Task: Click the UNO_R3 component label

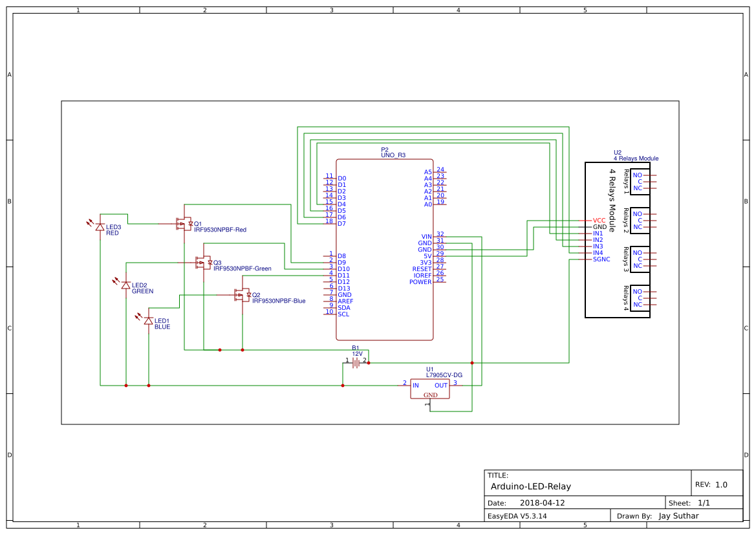Action: (x=393, y=155)
